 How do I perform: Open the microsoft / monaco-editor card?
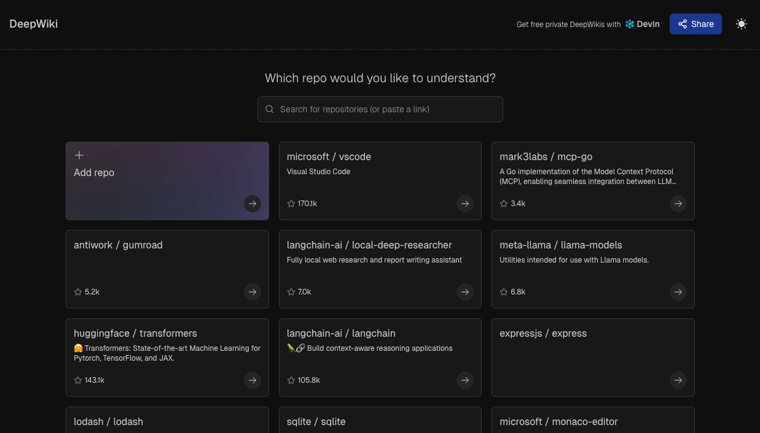coord(593,420)
